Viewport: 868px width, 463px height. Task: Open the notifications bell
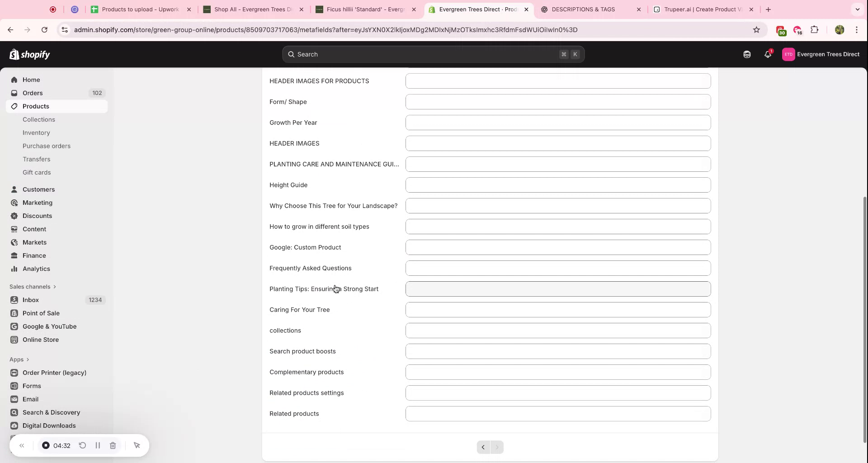pos(768,54)
